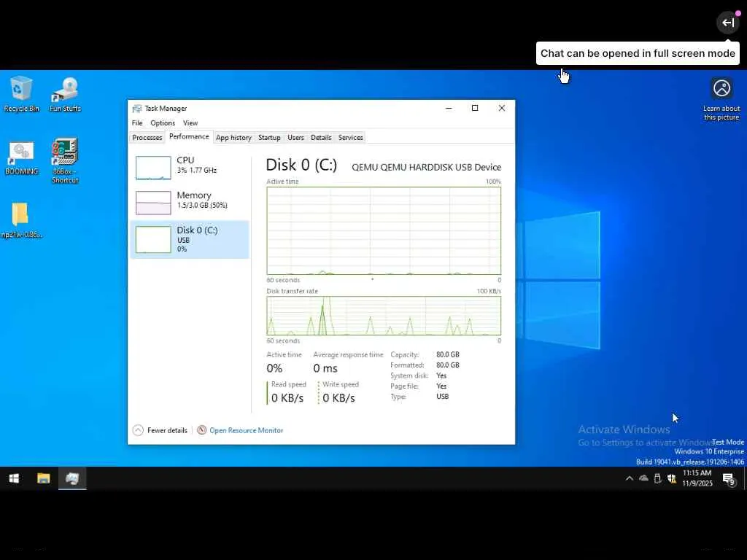Click the CPU mini graph thumbnail
The height and width of the screenshot is (560, 747).
pyautogui.click(x=153, y=168)
